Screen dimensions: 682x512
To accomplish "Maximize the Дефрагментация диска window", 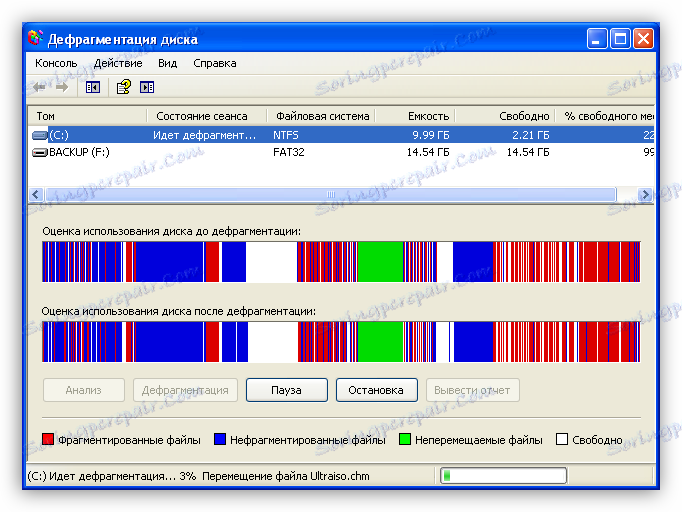I will (620, 39).
